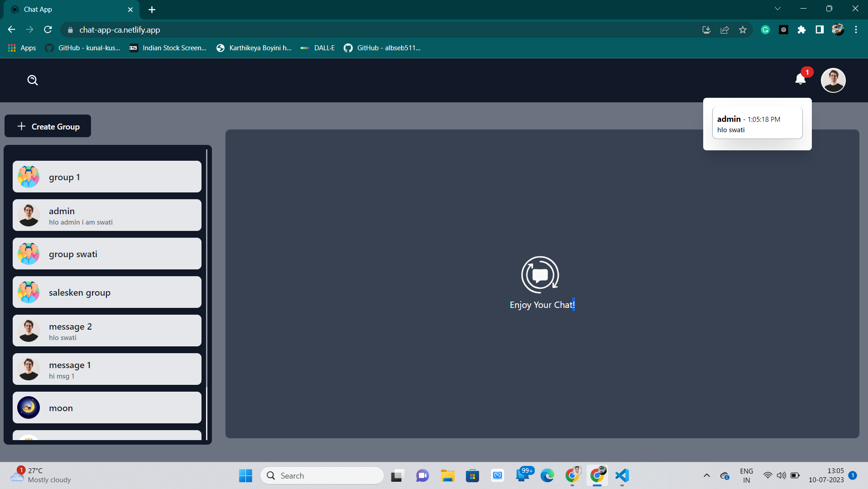Screen dimensions: 868x489
Task: Click the taskbar Search box
Action: click(x=322, y=475)
